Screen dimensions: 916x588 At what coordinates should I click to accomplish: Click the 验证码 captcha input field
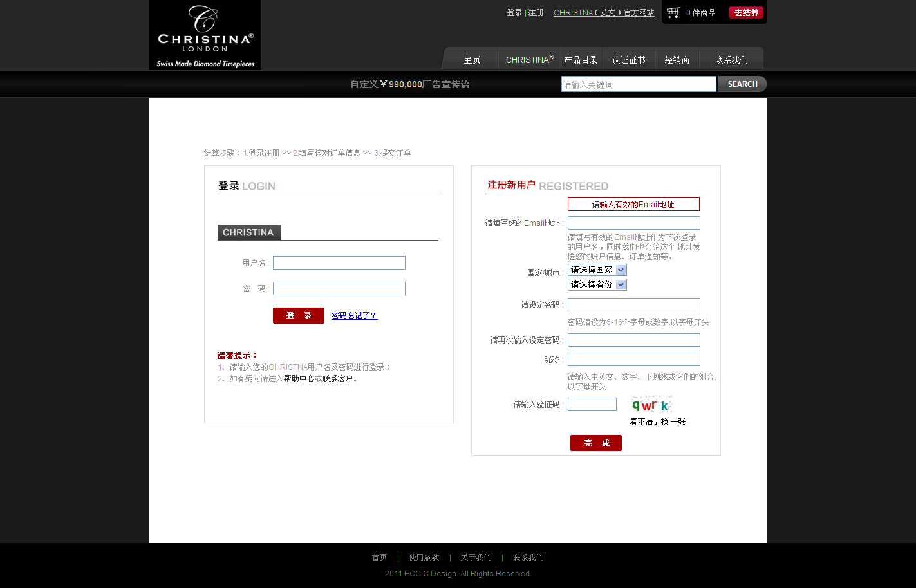click(x=592, y=404)
